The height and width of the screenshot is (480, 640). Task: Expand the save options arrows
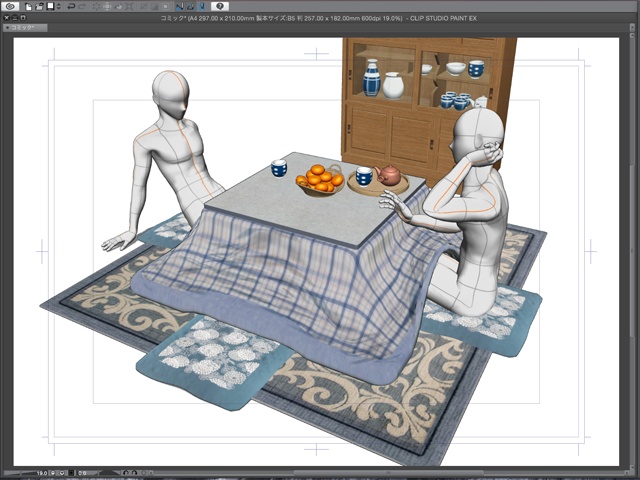click(58, 7)
